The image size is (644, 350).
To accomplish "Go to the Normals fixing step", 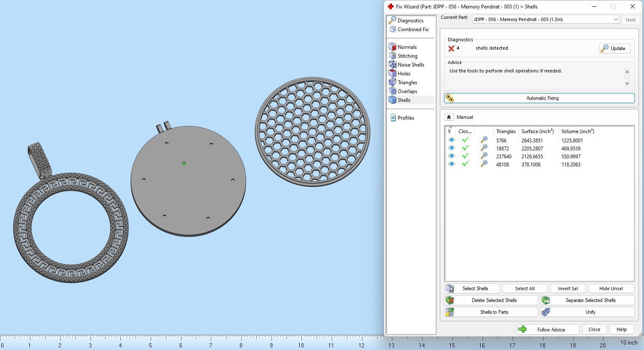I will (407, 47).
